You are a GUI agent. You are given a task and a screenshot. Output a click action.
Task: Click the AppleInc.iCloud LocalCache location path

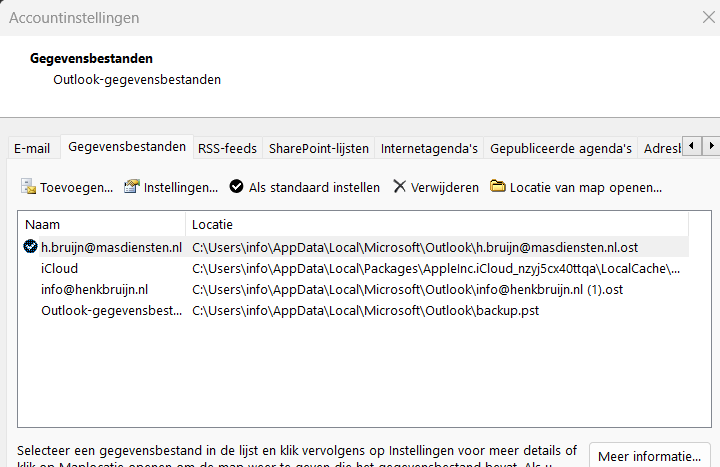point(436,269)
